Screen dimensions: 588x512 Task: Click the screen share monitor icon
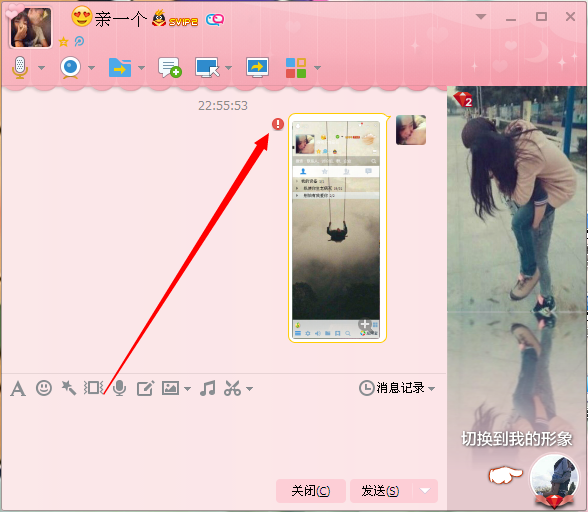coord(257,68)
